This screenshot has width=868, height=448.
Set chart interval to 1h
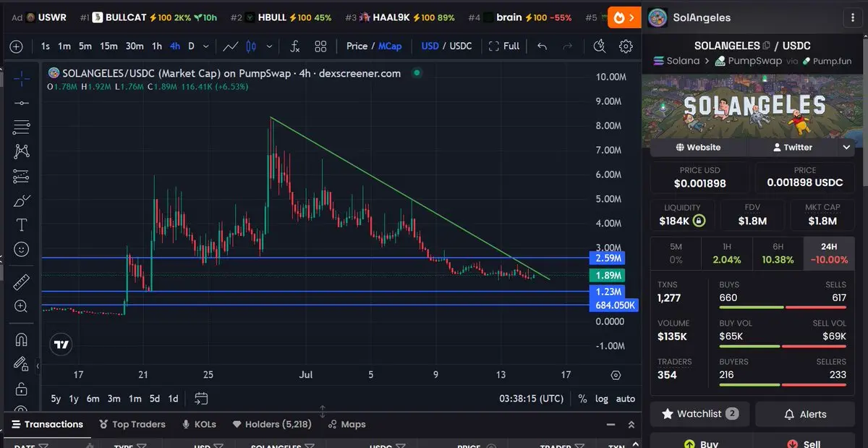click(157, 46)
